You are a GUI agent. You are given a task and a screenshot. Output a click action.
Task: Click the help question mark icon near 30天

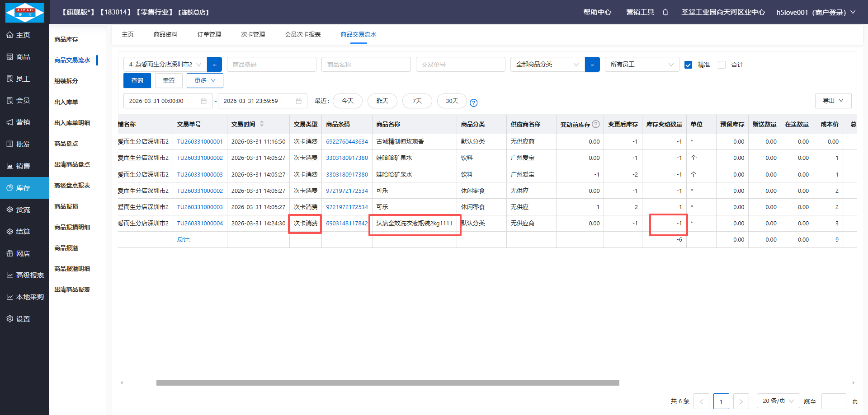(473, 103)
